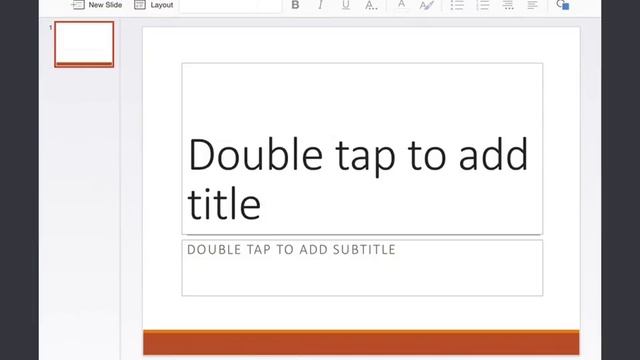The width and height of the screenshot is (640, 360).
Task: Toggle Italic formatting
Action: coord(320,5)
